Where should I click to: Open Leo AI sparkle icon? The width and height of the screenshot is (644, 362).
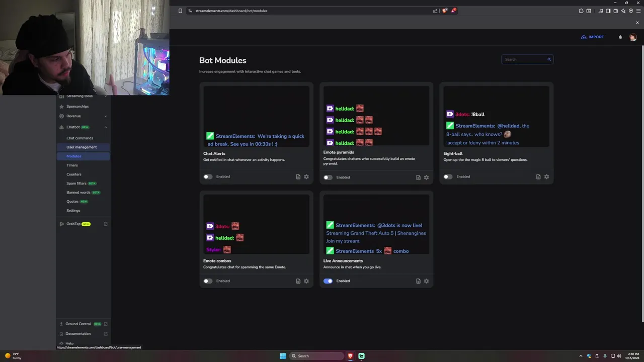(x=623, y=11)
